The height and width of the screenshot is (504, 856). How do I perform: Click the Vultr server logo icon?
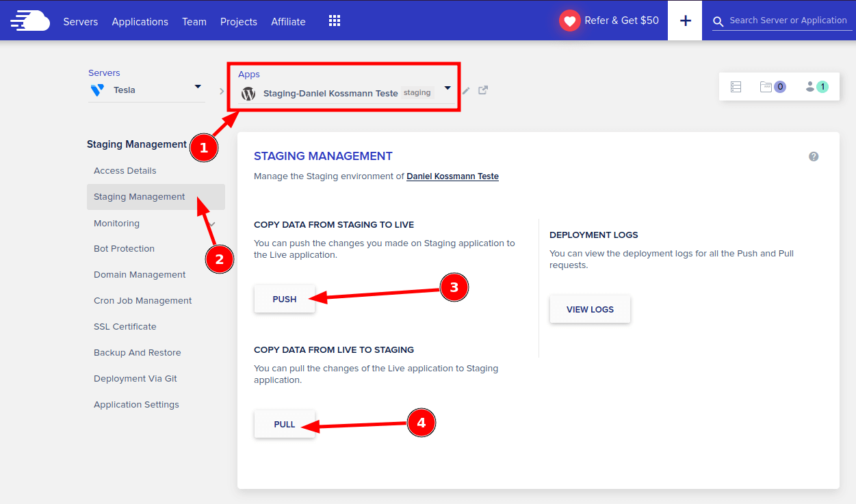click(x=97, y=90)
